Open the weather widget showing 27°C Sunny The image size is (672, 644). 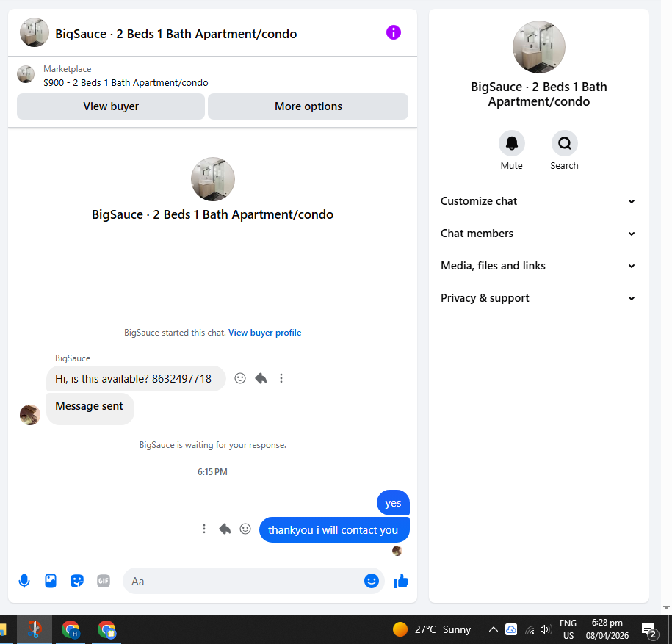432,629
